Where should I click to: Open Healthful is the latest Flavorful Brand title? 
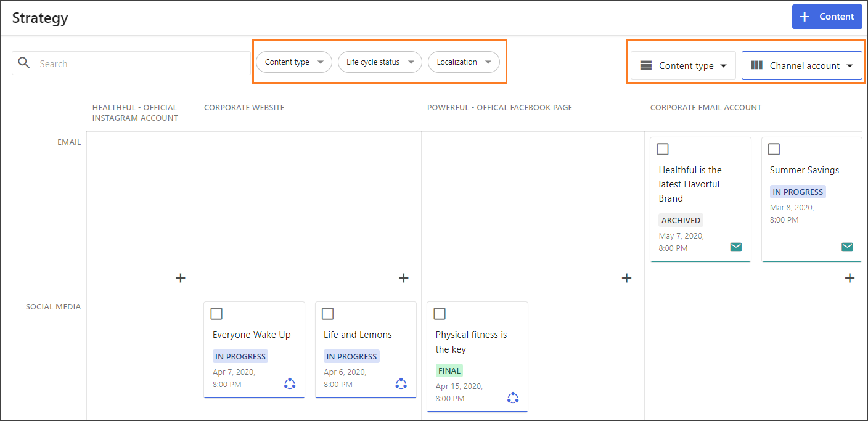(x=690, y=184)
